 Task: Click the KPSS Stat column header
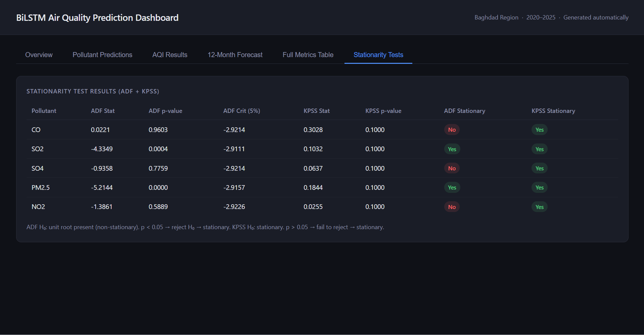click(x=317, y=111)
